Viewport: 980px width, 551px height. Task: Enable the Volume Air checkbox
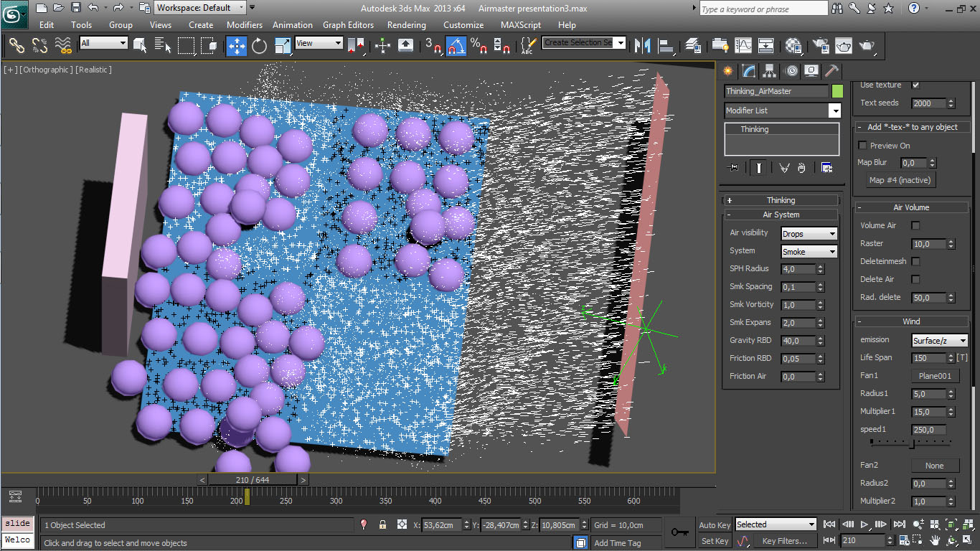point(915,225)
